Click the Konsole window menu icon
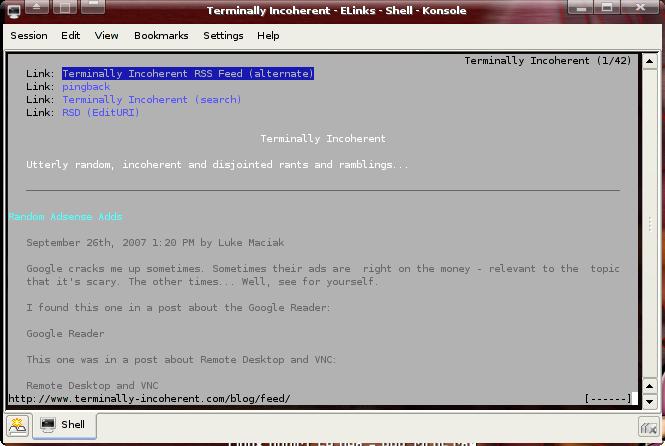The image size is (665, 446). tap(14, 10)
